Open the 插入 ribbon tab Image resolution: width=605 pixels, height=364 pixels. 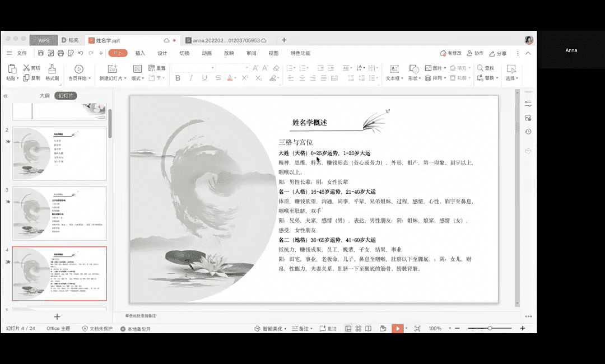tap(140, 53)
